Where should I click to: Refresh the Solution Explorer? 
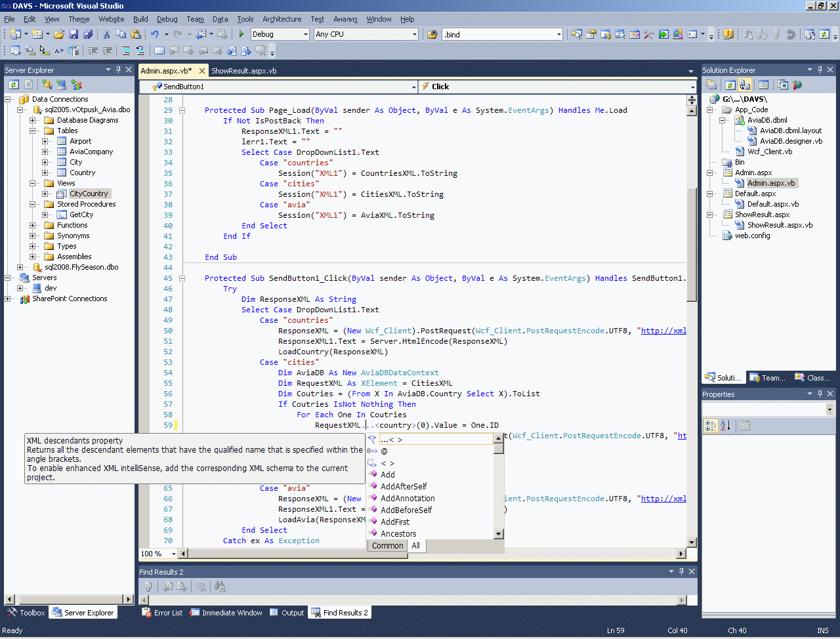[x=730, y=85]
